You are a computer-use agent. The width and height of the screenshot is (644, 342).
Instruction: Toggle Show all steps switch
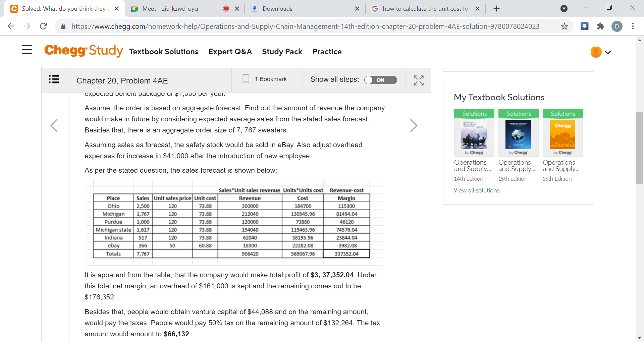pos(381,80)
